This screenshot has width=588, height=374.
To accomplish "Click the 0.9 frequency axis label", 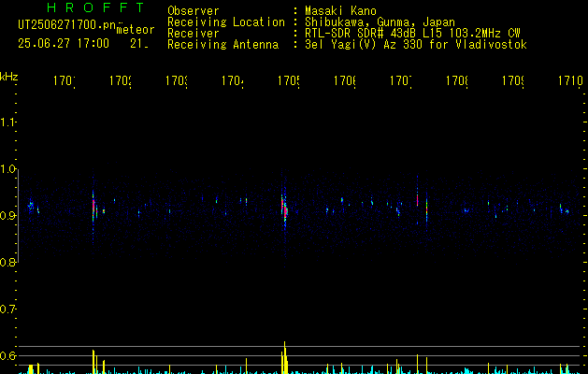I will (7, 215).
